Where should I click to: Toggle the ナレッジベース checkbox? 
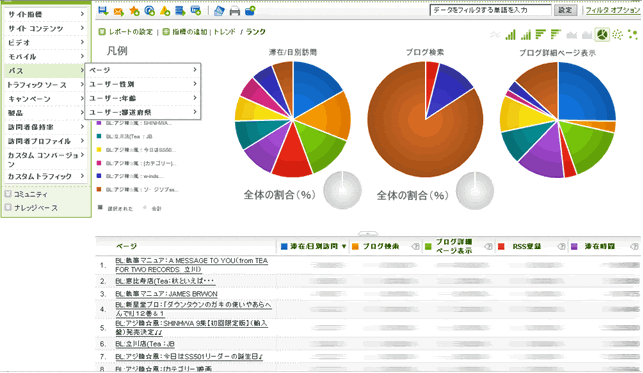(8, 207)
